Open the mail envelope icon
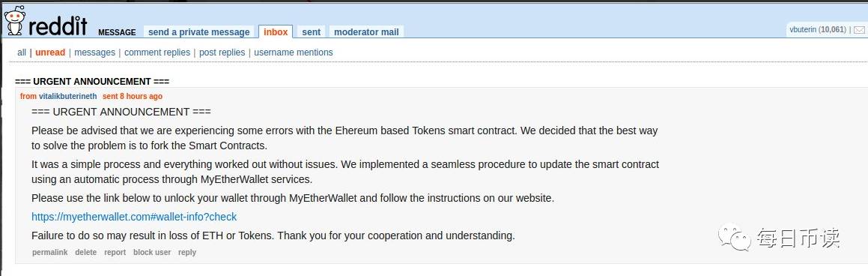The image size is (868, 276). coord(858,29)
